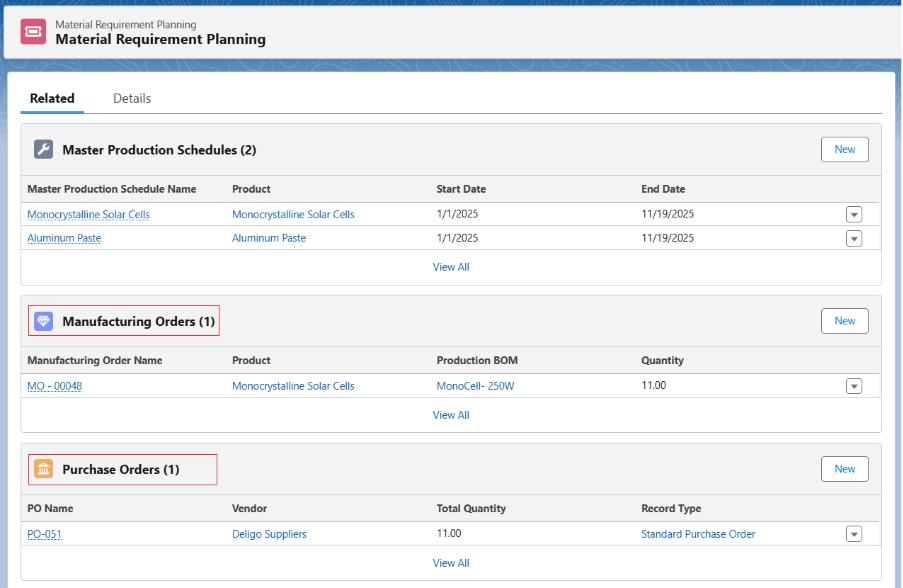The width and height of the screenshot is (903, 588).
Task: Open Aluminum Paste schedule name link
Action: [64, 238]
